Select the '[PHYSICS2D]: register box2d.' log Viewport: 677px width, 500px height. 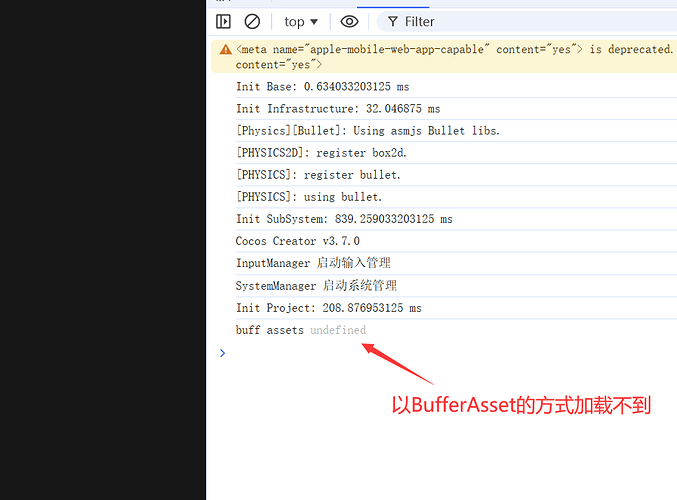(321, 153)
